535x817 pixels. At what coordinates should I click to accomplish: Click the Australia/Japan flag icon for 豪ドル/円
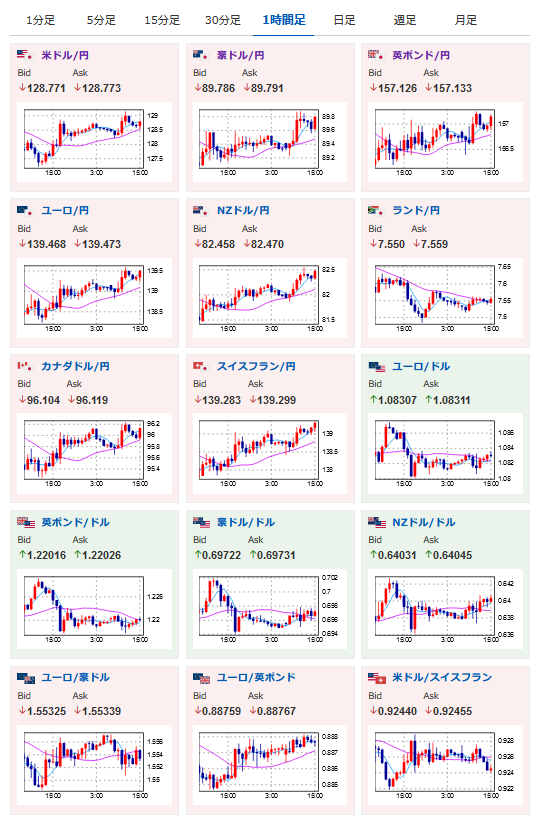click(x=201, y=55)
